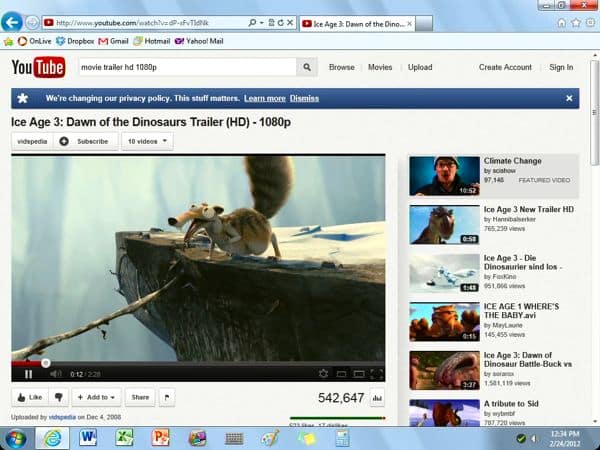This screenshot has height=450, width=600.
Task: Open Ice Age 3 - Die Dinosaurier sind los
Action: point(522,262)
